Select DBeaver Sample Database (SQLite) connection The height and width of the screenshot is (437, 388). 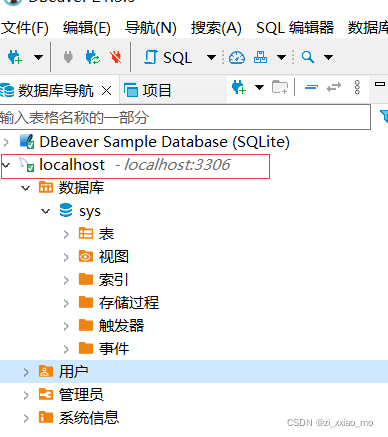164,142
